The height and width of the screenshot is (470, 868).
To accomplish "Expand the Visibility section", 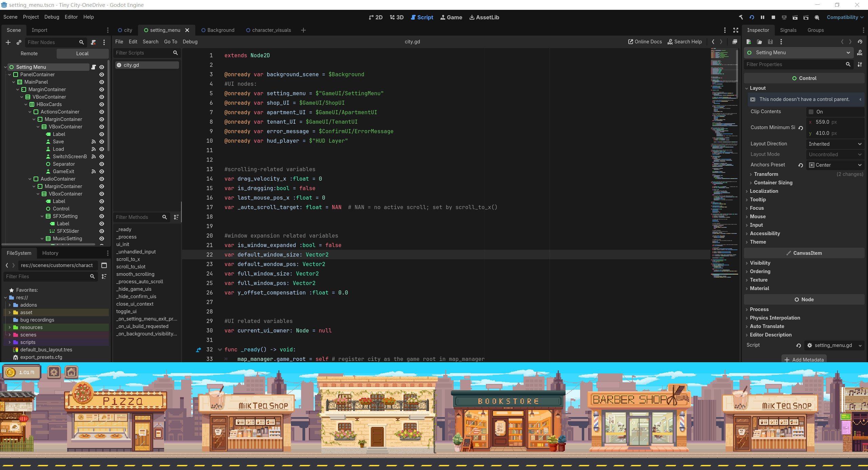I will coord(760,263).
